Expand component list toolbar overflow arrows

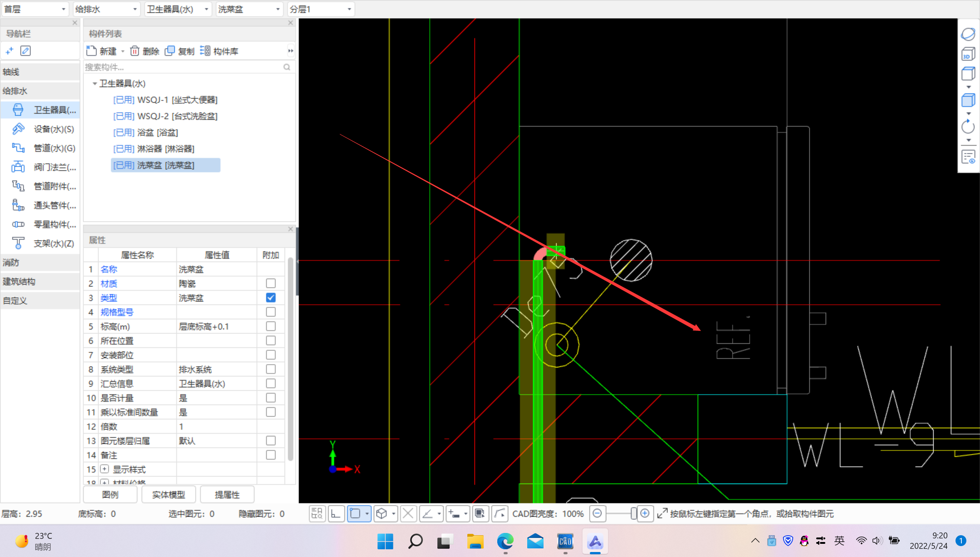[290, 51]
